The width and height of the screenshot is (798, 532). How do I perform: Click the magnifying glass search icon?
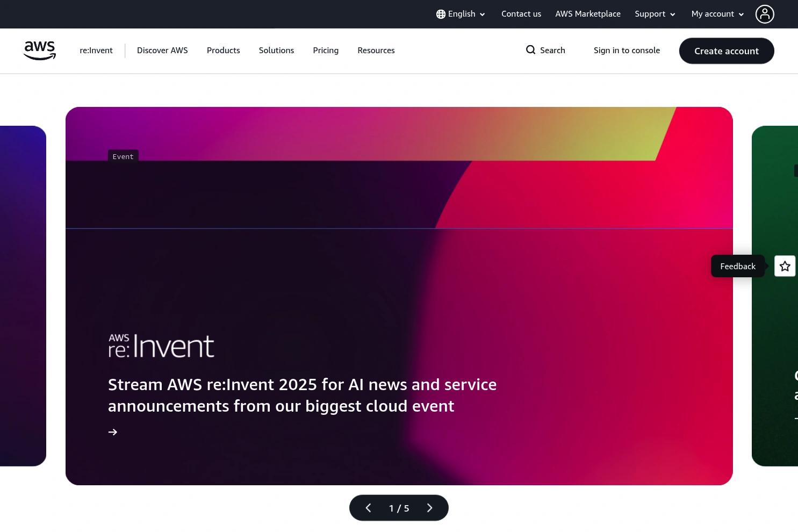tap(530, 50)
